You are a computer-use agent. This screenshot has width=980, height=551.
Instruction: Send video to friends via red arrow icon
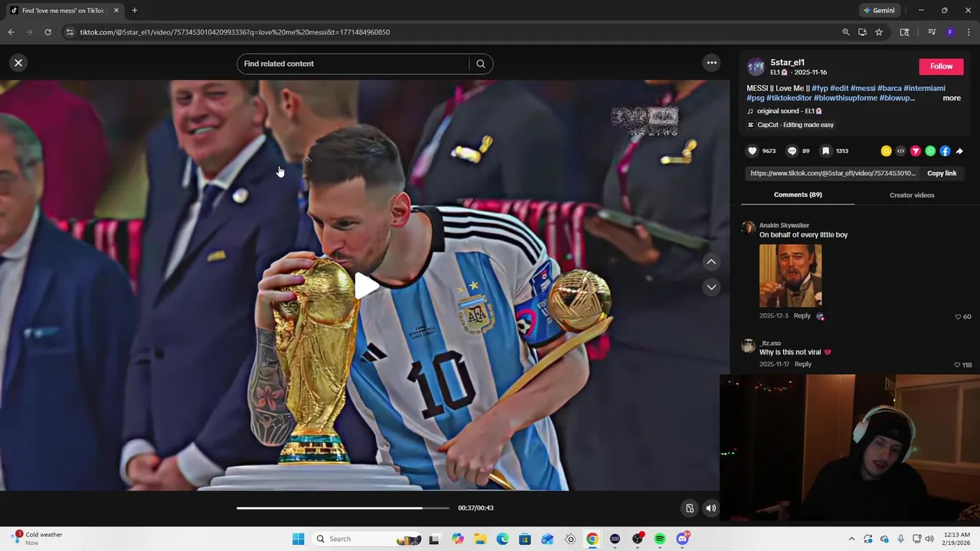tap(915, 151)
